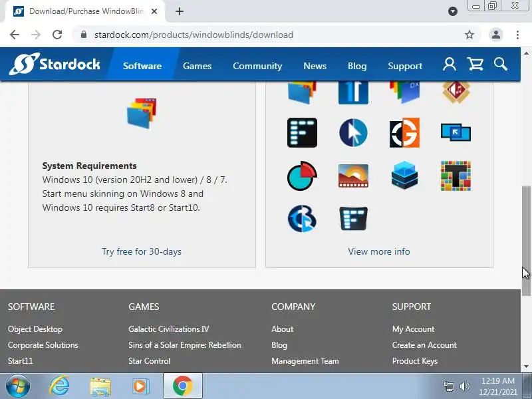Image resolution: width=532 pixels, height=399 pixels.
Task: Click the sunset filmstrip icon
Action: pyautogui.click(x=353, y=176)
